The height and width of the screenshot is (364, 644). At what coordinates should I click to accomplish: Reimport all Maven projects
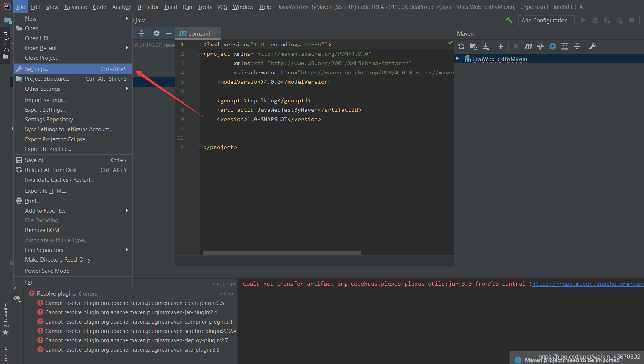461,46
